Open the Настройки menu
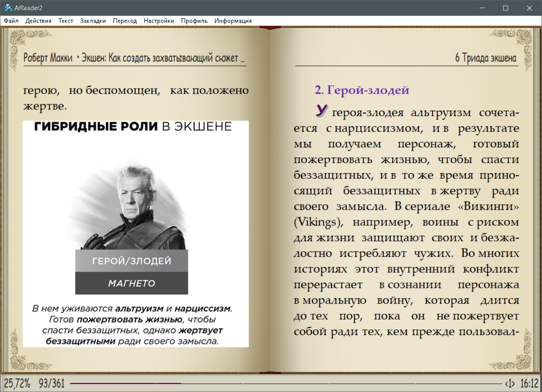This screenshot has height=392, width=542. (159, 21)
